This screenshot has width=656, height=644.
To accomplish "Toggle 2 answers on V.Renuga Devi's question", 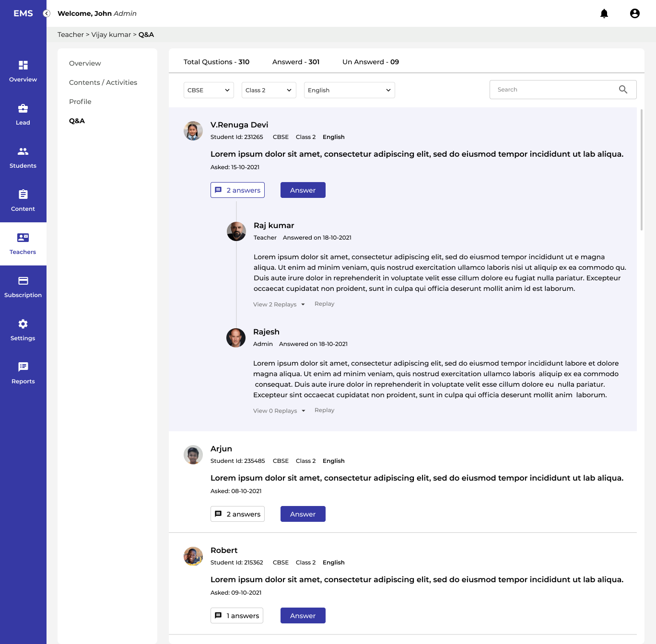I will pyautogui.click(x=237, y=190).
